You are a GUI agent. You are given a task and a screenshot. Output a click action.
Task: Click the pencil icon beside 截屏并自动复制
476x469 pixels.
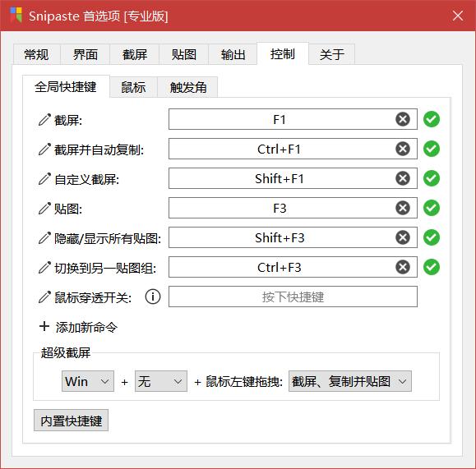44,149
